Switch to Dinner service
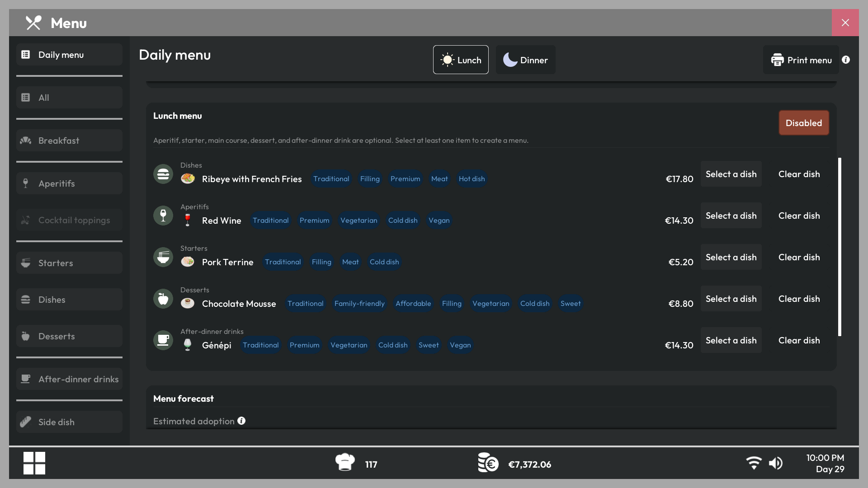868x488 pixels. (x=525, y=60)
